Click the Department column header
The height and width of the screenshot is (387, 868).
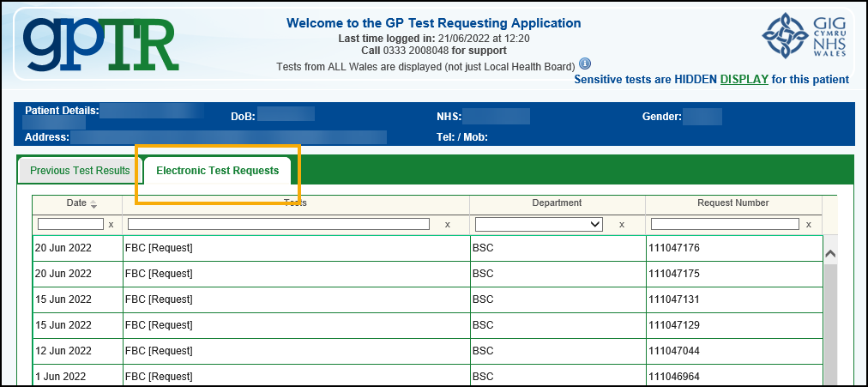[557, 203]
